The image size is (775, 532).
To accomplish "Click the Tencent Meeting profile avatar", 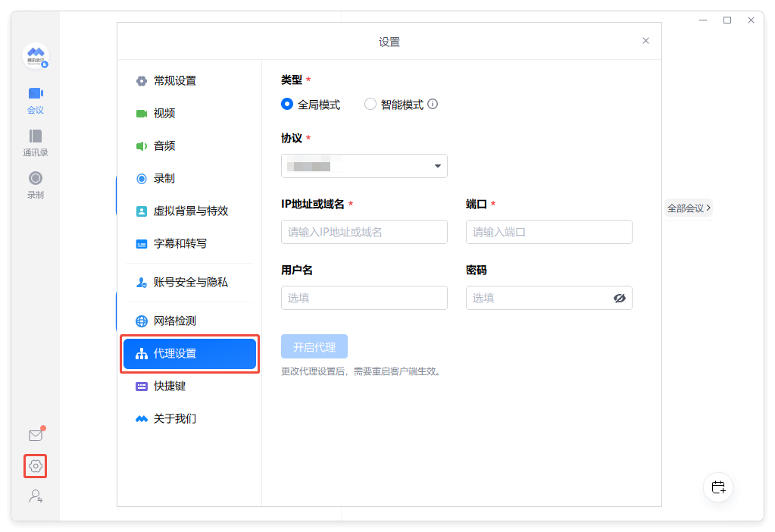I will tap(36, 55).
